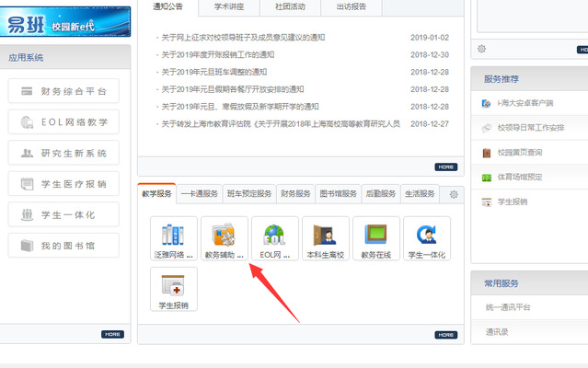The width and height of the screenshot is (588, 368).
Task: Launch the EOL网 globe icon
Action: point(274,235)
